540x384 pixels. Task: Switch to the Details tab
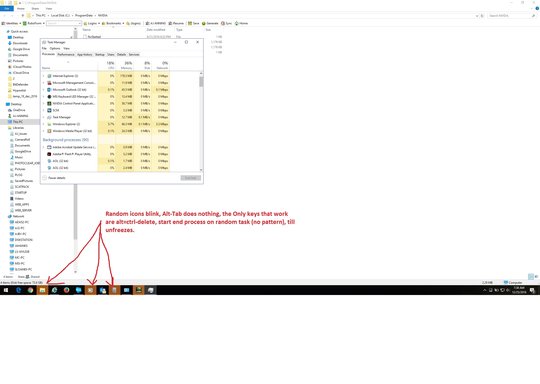[122, 54]
